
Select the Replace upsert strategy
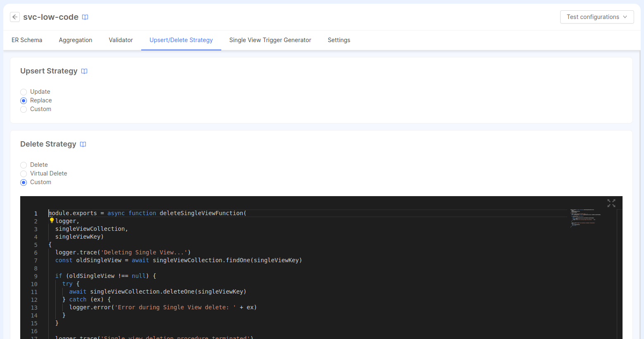point(24,100)
